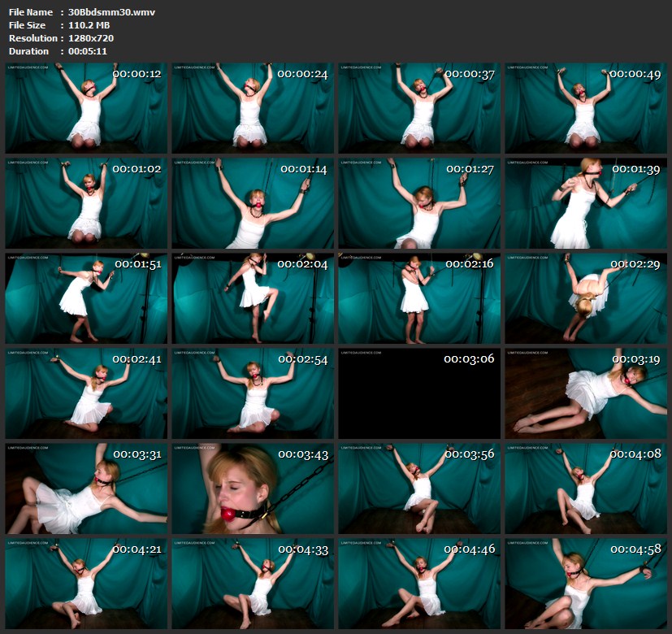This screenshot has width=672, height=634.
Task: Select the File Size value 110.2 MB
Action: (89, 25)
